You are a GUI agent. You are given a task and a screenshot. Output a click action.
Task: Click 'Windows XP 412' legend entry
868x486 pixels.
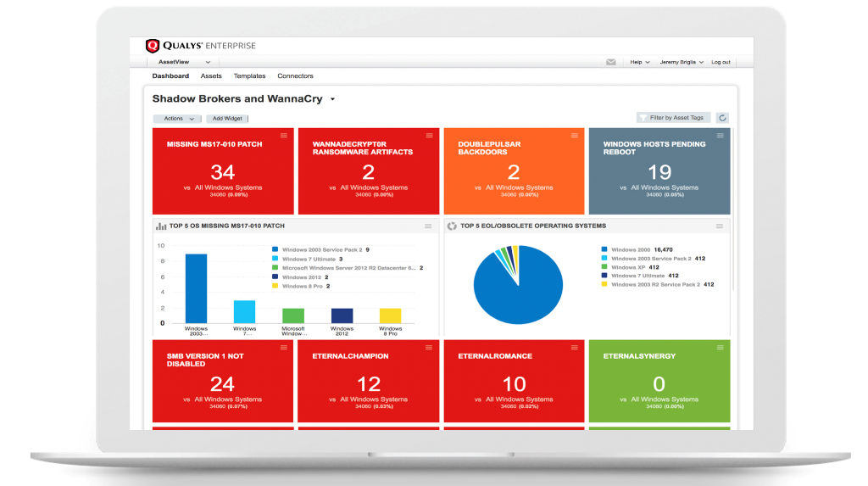pos(631,267)
